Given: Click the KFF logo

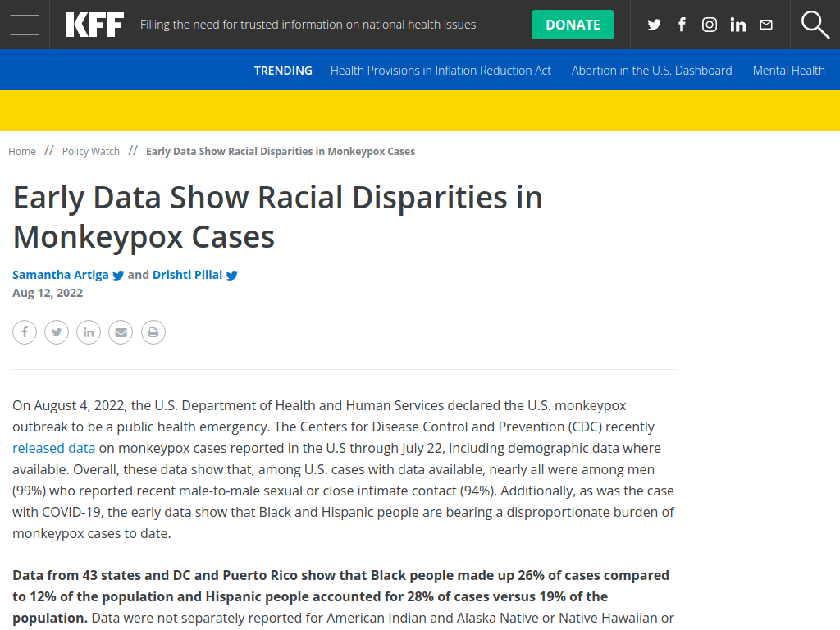Looking at the screenshot, I should pyautogui.click(x=95, y=25).
